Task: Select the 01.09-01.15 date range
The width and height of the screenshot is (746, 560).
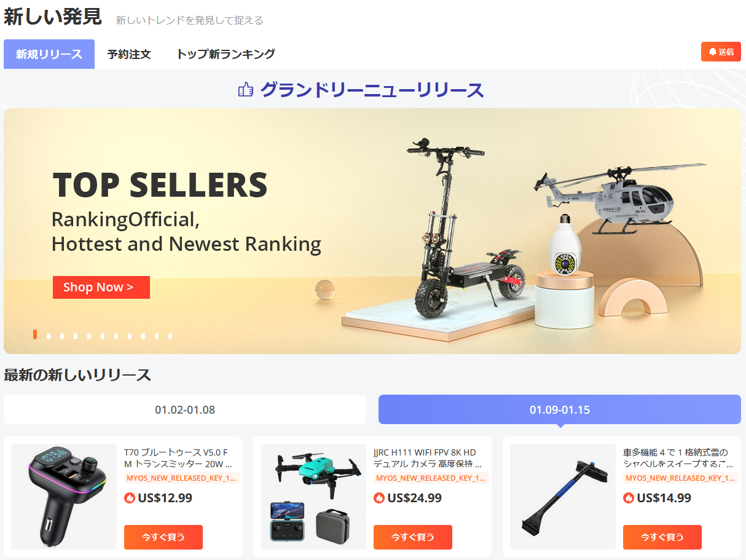Action: pos(560,409)
